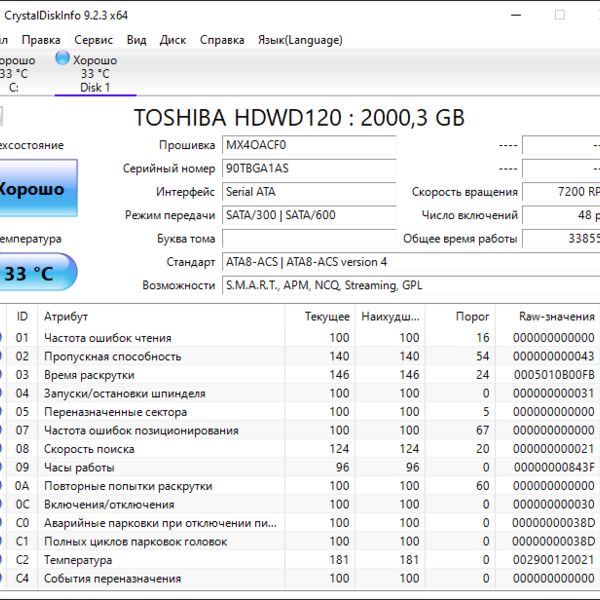Click the Хорошо health status button
This screenshot has height=600, width=600.
click(38, 189)
